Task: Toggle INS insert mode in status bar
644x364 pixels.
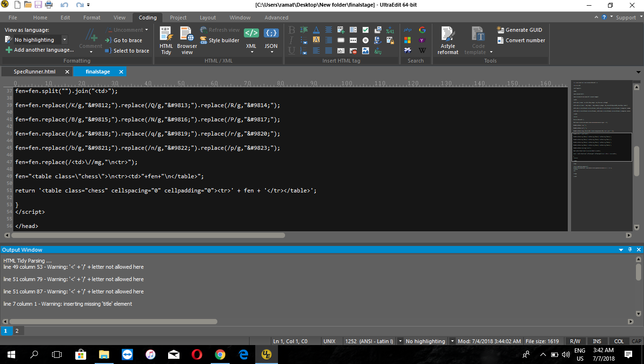Action: (597, 341)
